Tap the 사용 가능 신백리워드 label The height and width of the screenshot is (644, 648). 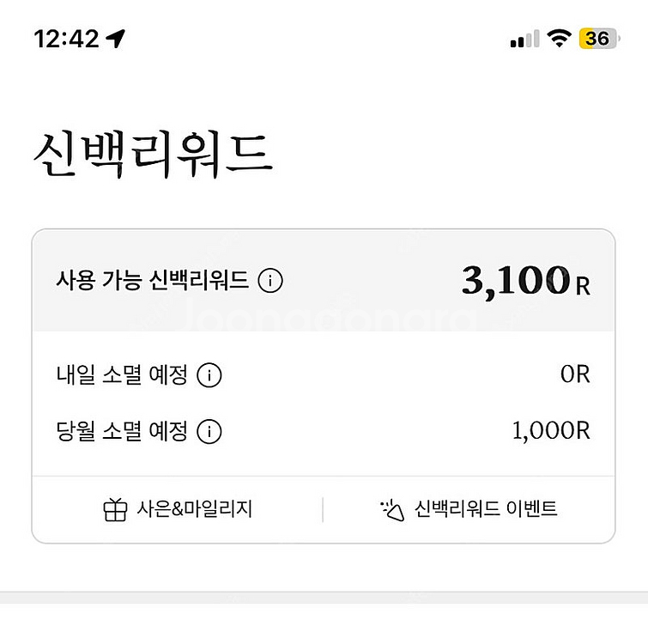(152, 280)
